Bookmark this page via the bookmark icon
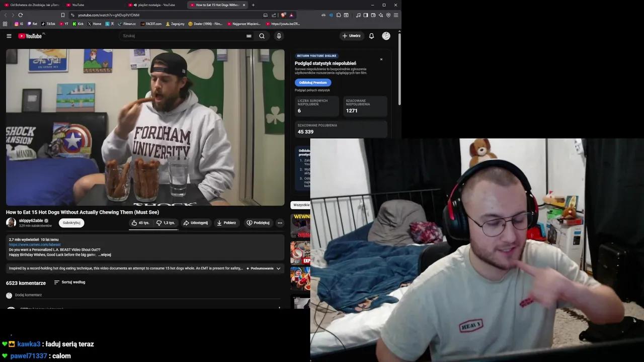Screen dimensions: 644x362 pos(63,15)
